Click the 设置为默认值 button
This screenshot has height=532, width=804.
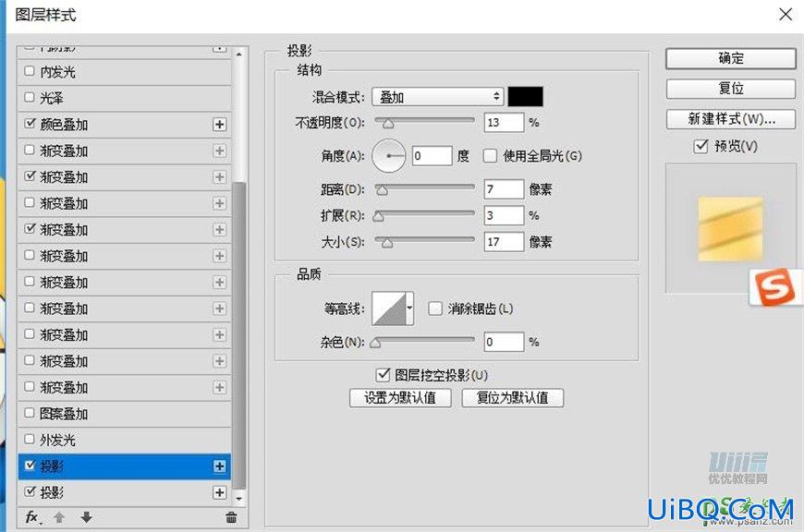tap(400, 398)
